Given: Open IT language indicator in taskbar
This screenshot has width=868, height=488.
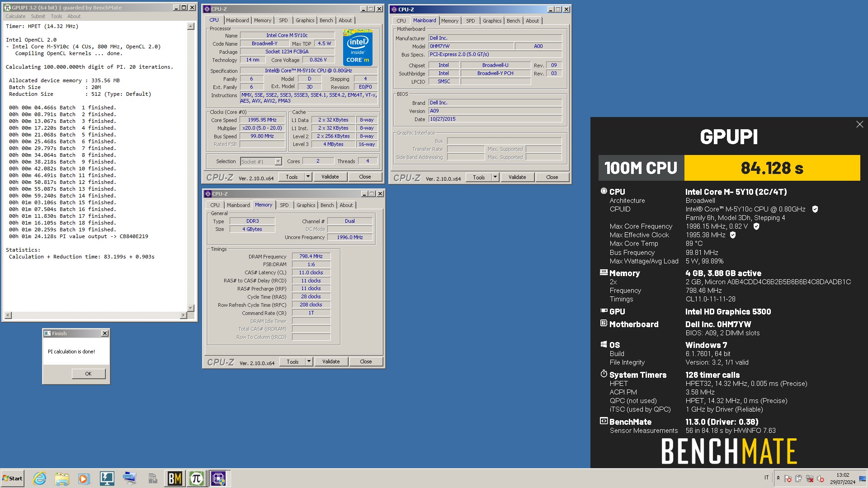Looking at the screenshot, I should pyautogui.click(x=766, y=478).
